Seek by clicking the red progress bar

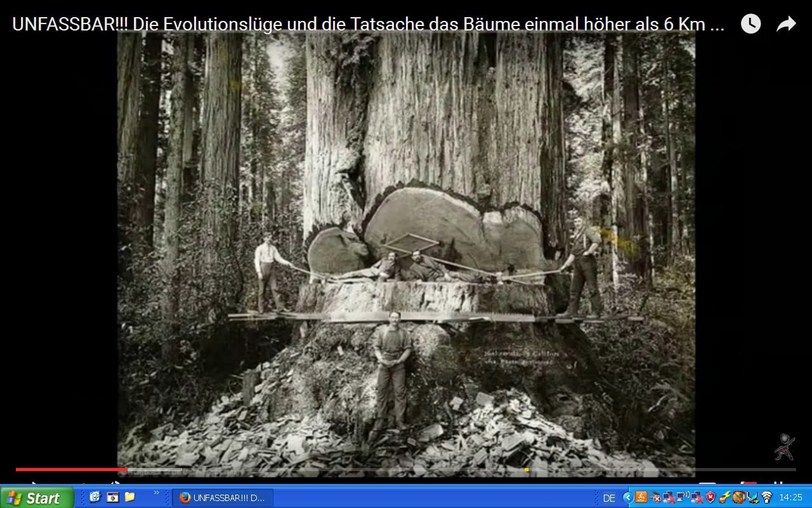[70, 469]
